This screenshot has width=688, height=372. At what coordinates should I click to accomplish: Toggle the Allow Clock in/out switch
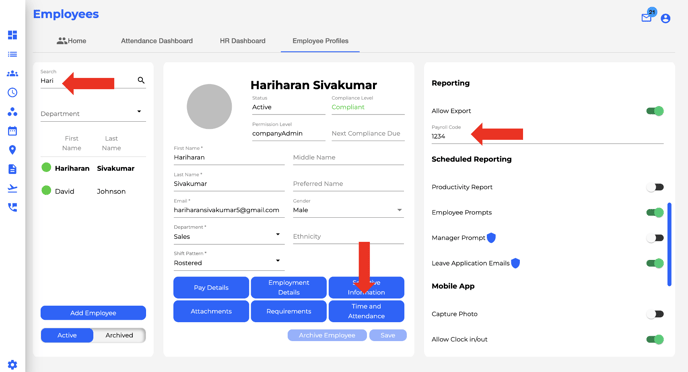(655, 340)
